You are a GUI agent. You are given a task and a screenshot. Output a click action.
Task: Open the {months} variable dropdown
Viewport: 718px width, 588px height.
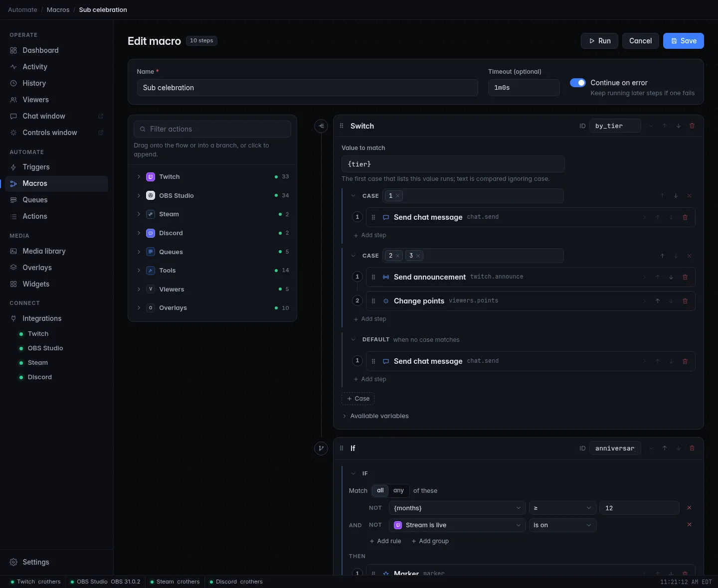(457, 508)
